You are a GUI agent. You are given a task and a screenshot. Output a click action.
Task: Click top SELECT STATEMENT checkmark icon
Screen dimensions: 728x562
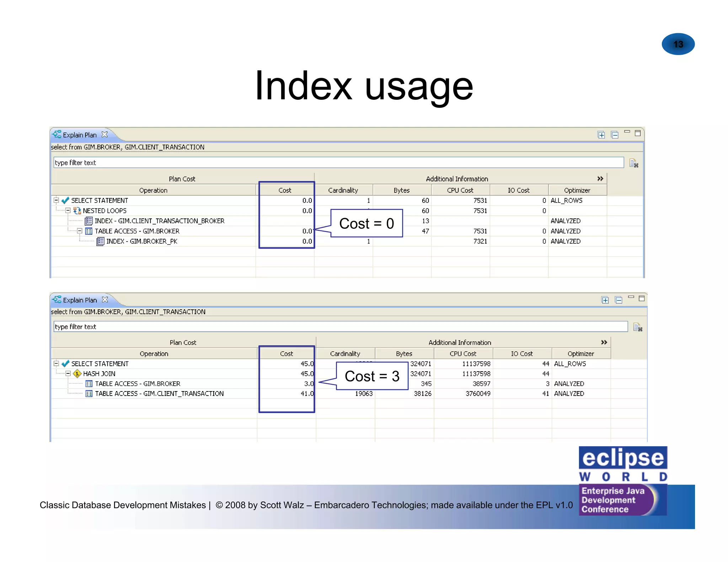click(x=65, y=201)
